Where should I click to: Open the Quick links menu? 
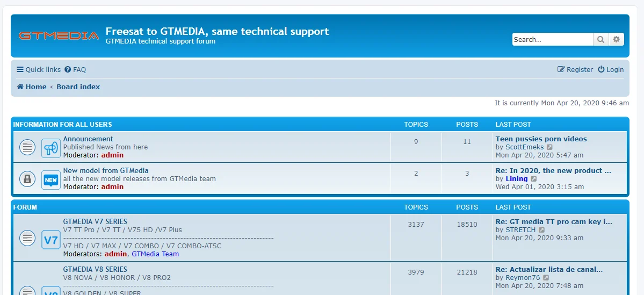click(39, 69)
